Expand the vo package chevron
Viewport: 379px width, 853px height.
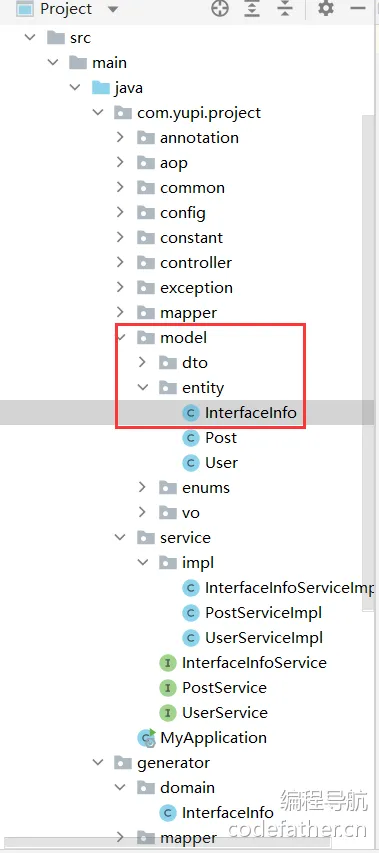(x=142, y=513)
